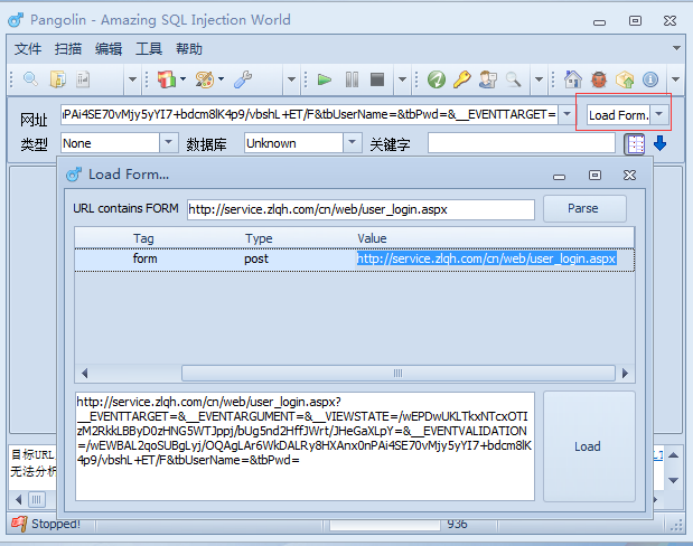The width and height of the screenshot is (693, 546).
Task: Open the 类型 None dropdown
Action: pyautogui.click(x=168, y=143)
